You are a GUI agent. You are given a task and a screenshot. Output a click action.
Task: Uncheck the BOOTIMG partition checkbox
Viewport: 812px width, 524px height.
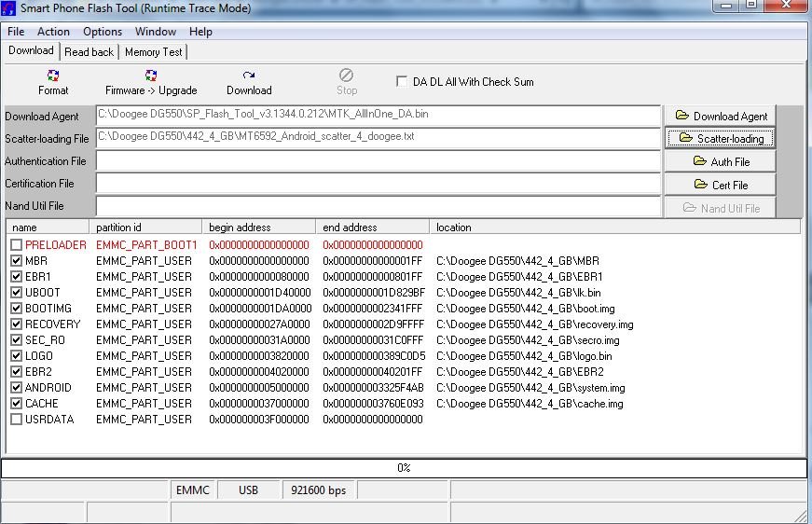(16, 308)
